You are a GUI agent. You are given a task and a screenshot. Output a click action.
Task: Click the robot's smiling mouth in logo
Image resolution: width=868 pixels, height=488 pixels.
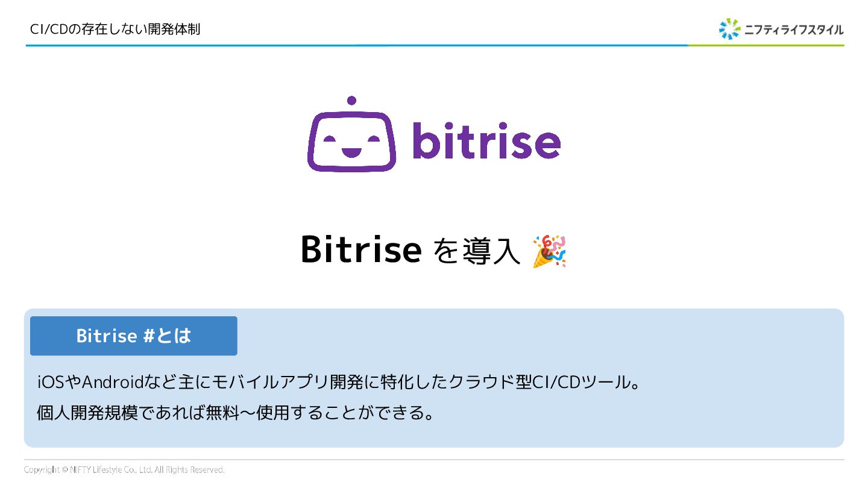[352, 151]
